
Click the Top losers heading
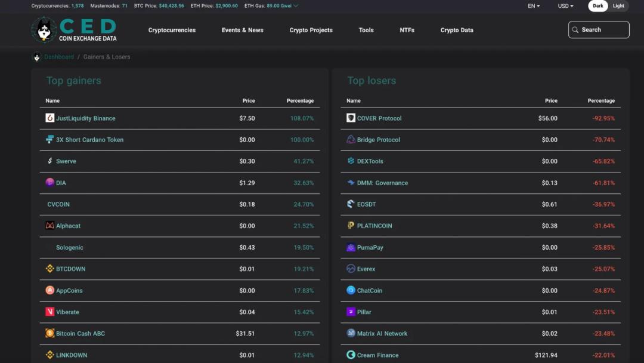371,81
